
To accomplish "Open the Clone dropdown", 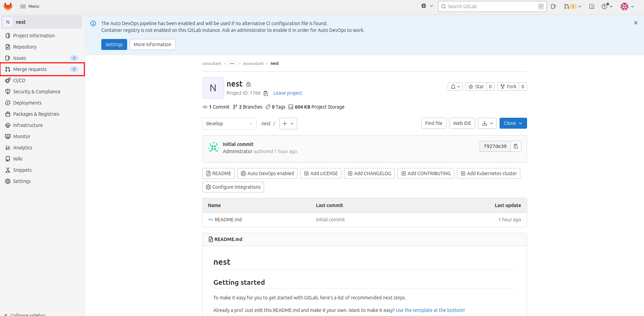I will click(x=513, y=123).
